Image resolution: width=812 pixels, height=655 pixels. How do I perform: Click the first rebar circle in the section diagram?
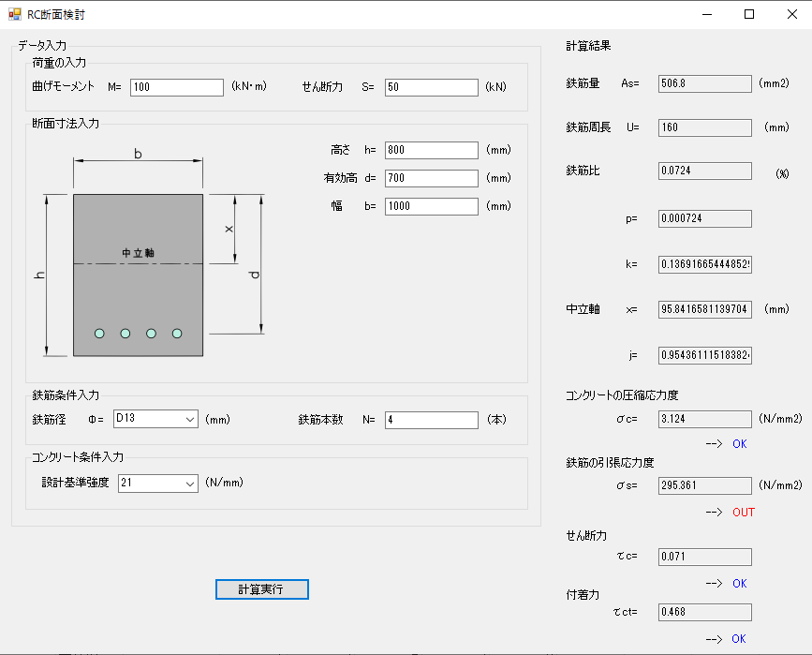[x=99, y=334]
